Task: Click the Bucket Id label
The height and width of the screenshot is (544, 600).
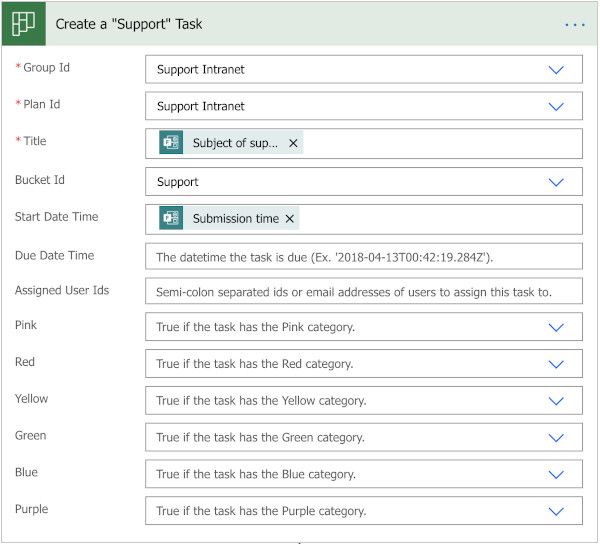Action: point(40,180)
